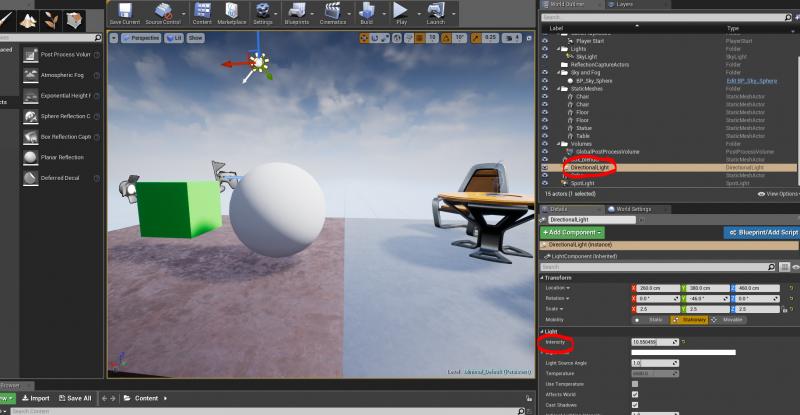Toggle visibility eye for Table
Viewport: 800px width, 415px height.
pyautogui.click(x=545, y=136)
